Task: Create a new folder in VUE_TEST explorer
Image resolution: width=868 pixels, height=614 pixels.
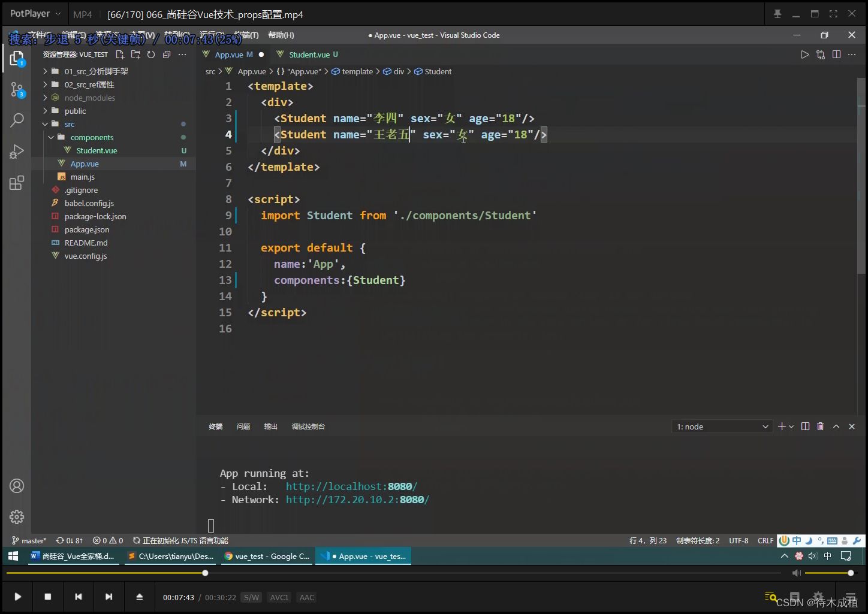Action: tap(135, 55)
